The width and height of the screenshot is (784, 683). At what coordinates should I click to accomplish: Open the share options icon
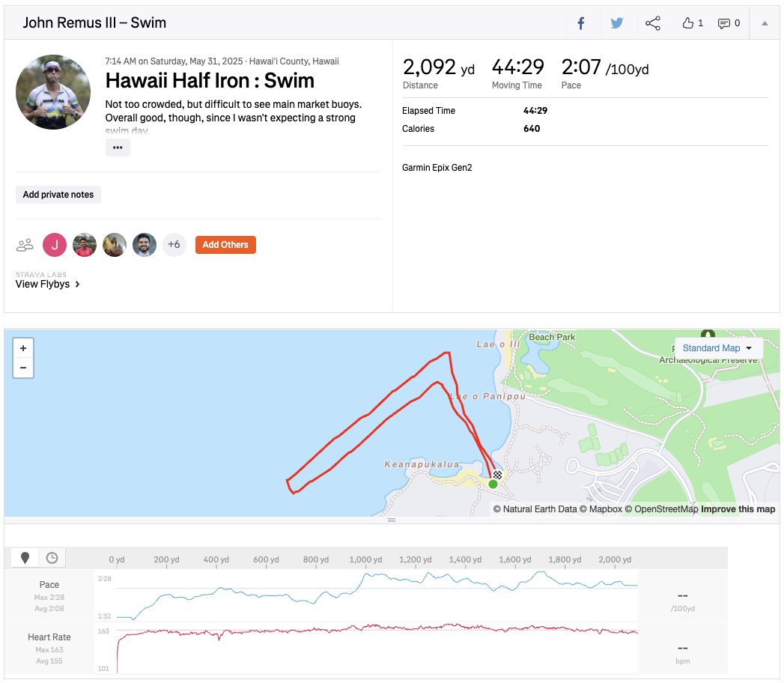(x=653, y=23)
